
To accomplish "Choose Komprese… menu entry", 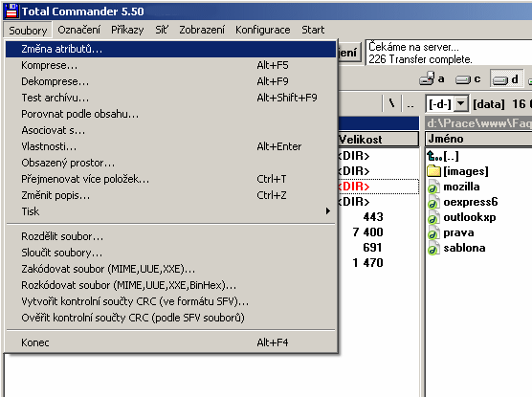I will click(x=170, y=65).
